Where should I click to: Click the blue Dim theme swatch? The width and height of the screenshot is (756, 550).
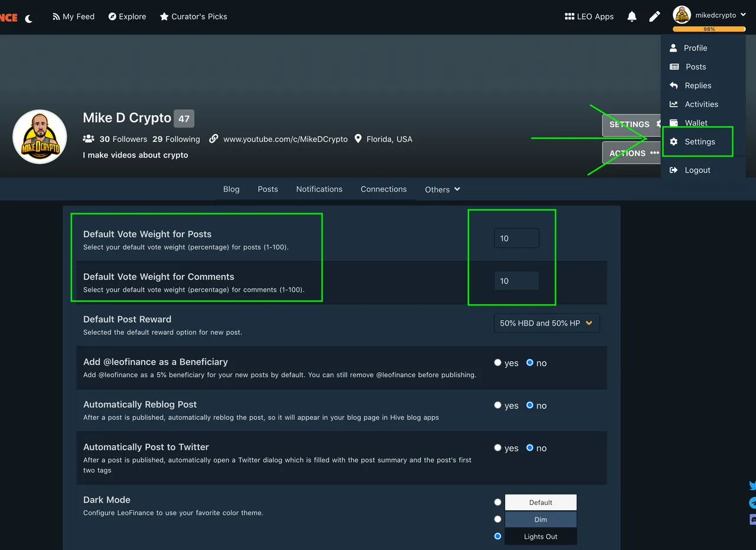pyautogui.click(x=540, y=519)
